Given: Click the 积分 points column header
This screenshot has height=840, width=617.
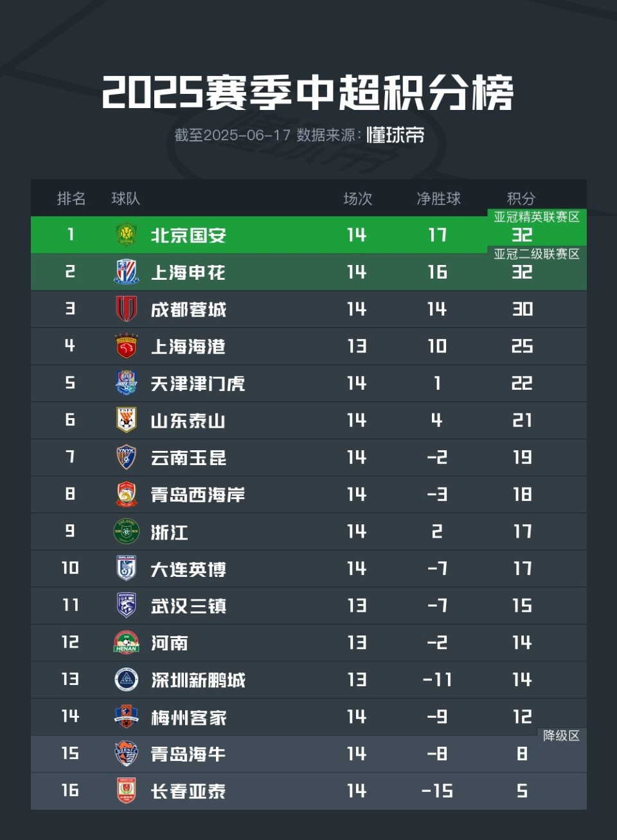Looking at the screenshot, I should tap(521, 199).
